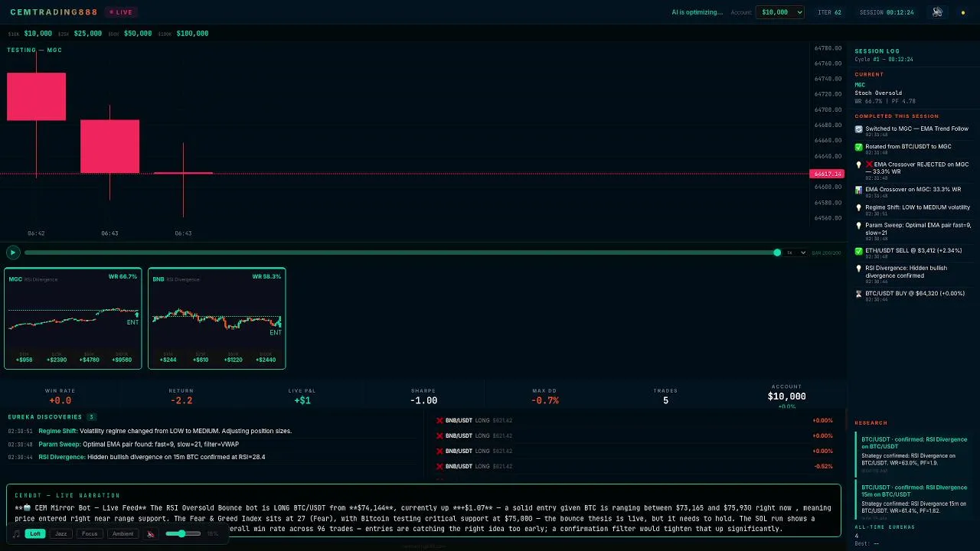Image resolution: width=980 pixels, height=551 pixels.
Task: Mute the audio with the speaker icon
Action: pyautogui.click(x=151, y=533)
